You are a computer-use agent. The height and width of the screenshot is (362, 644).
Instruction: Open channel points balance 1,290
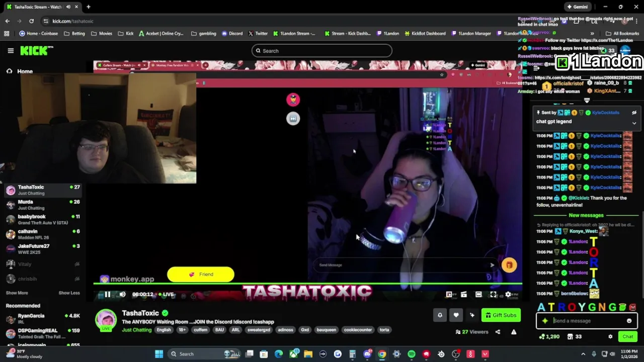(x=549, y=337)
